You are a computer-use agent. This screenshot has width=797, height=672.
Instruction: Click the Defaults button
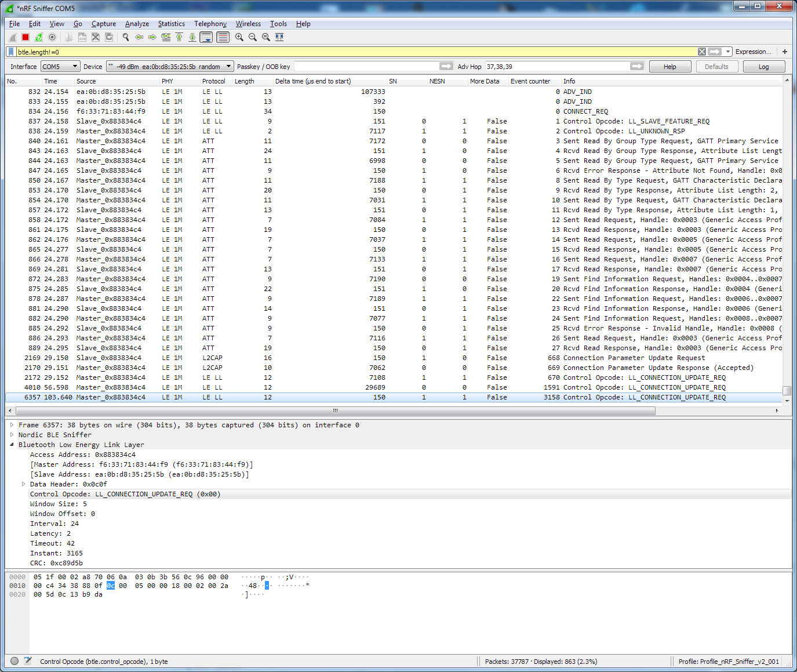(717, 66)
